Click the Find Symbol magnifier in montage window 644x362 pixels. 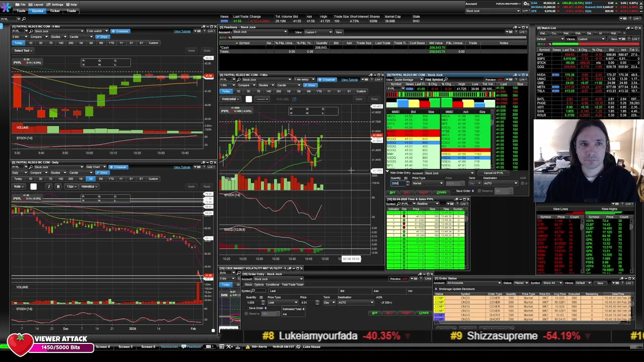pyautogui.click(x=447, y=79)
